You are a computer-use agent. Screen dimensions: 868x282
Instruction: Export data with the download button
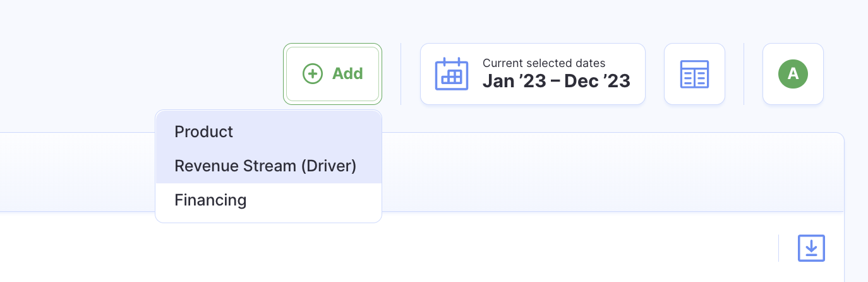[811, 248]
